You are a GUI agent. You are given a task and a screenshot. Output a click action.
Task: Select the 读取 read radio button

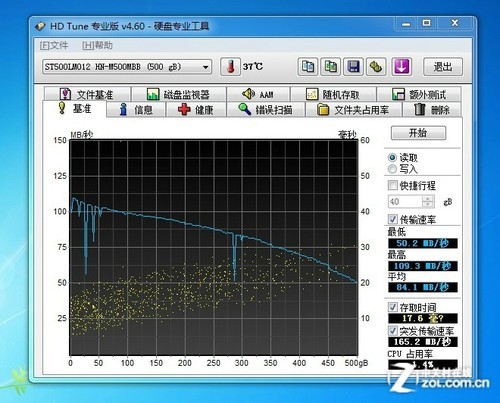[x=392, y=158]
